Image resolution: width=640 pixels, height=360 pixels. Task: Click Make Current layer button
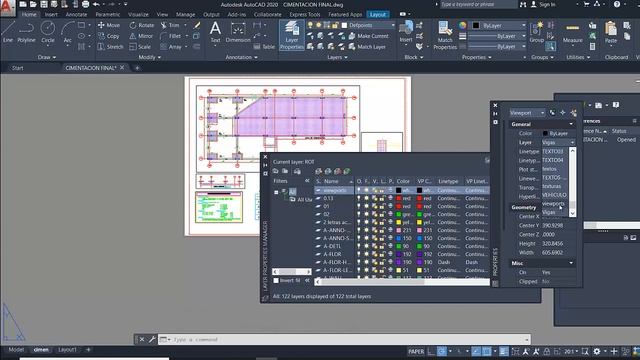point(368,36)
